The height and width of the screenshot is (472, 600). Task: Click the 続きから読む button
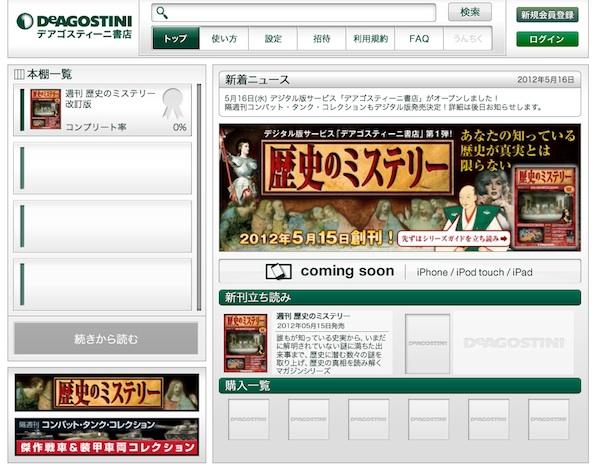(106, 339)
